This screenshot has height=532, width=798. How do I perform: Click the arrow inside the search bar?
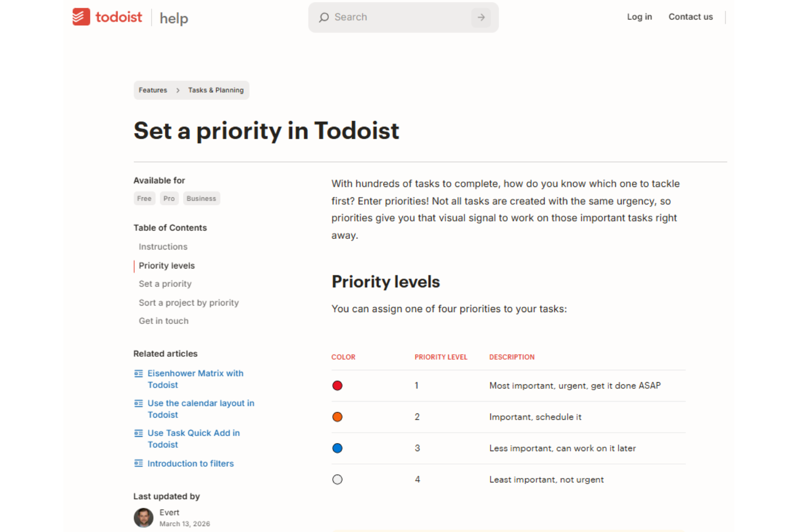click(x=480, y=17)
